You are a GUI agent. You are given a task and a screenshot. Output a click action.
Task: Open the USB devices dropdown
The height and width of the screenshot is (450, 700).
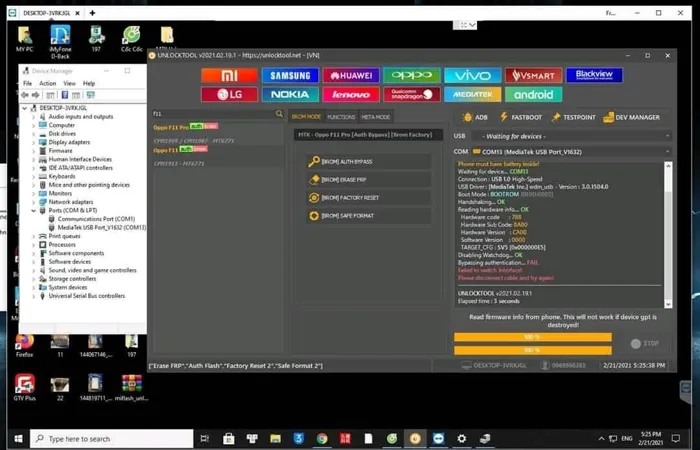[x=571, y=136]
